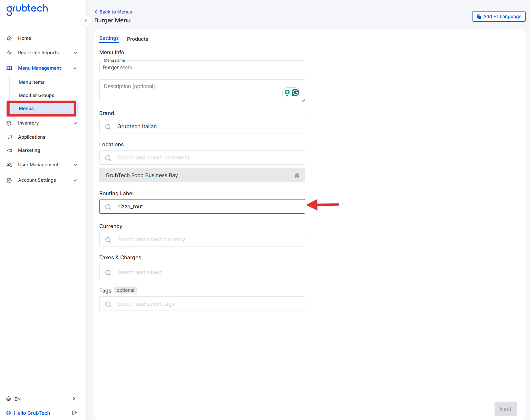The image size is (530, 420).
Task: Expand the Real-Time Reports section
Action: [75, 53]
